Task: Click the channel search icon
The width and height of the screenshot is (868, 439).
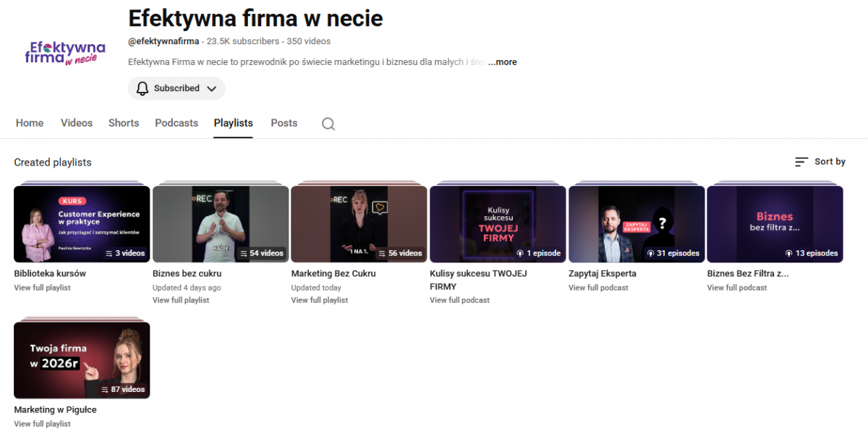Action: tap(328, 124)
